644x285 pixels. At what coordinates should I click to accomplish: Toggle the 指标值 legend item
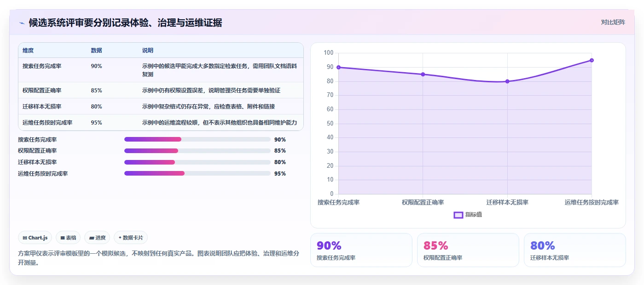coord(468,215)
